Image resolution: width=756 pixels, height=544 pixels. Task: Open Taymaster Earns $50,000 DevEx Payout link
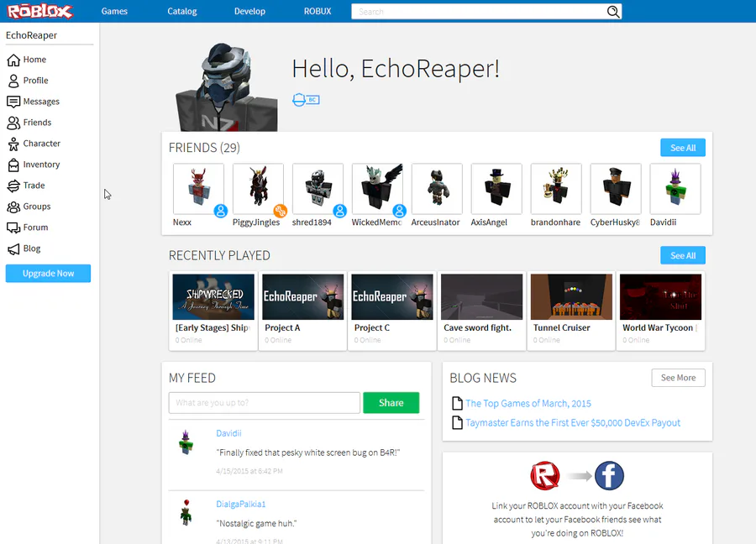coord(573,422)
